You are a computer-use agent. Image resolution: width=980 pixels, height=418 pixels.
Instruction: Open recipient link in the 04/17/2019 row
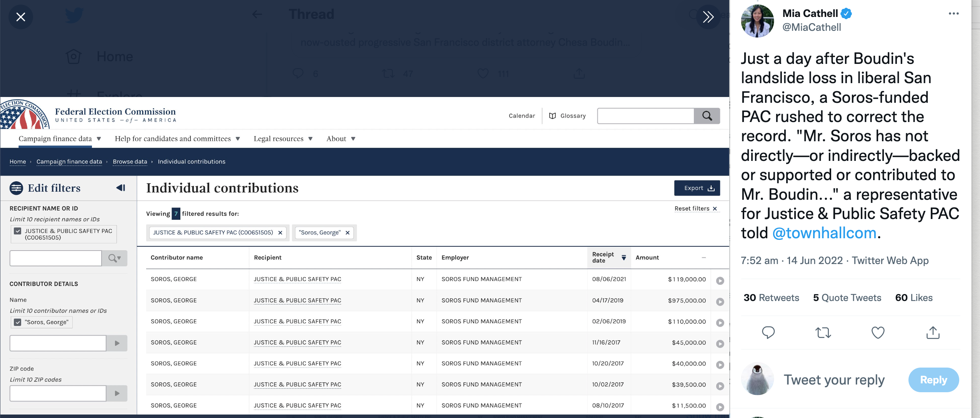click(x=297, y=300)
